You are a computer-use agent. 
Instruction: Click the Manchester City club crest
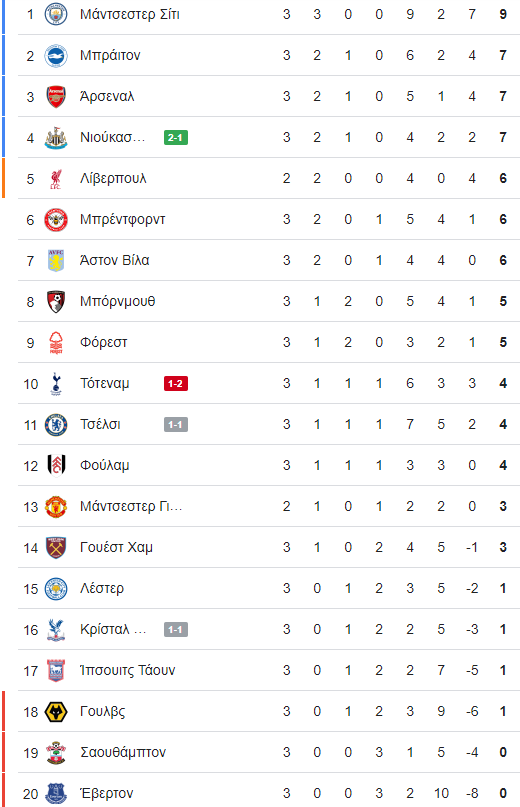[56, 14]
